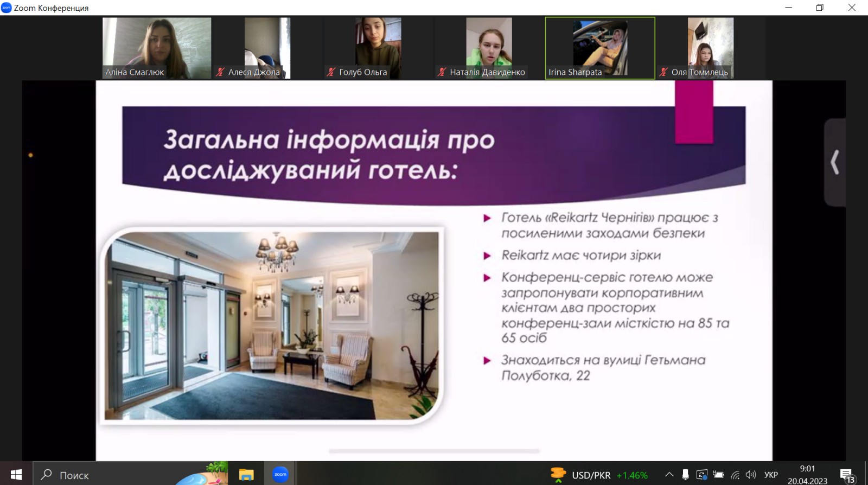Expand the hidden system tray icons chevron

click(669, 475)
